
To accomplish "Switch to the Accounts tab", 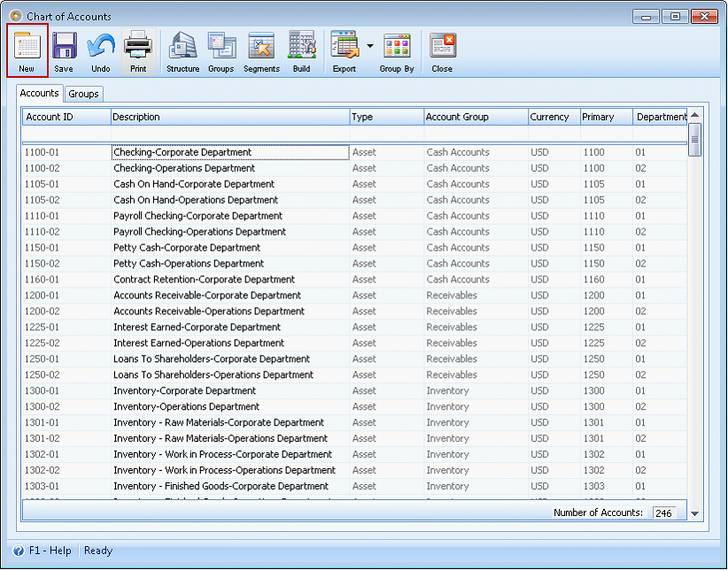I will tap(40, 93).
